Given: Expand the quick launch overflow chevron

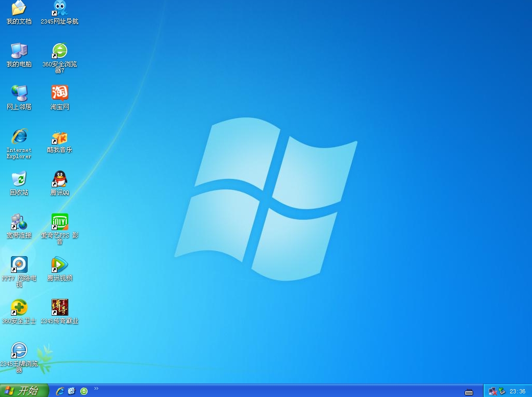Looking at the screenshot, I should coord(96,389).
